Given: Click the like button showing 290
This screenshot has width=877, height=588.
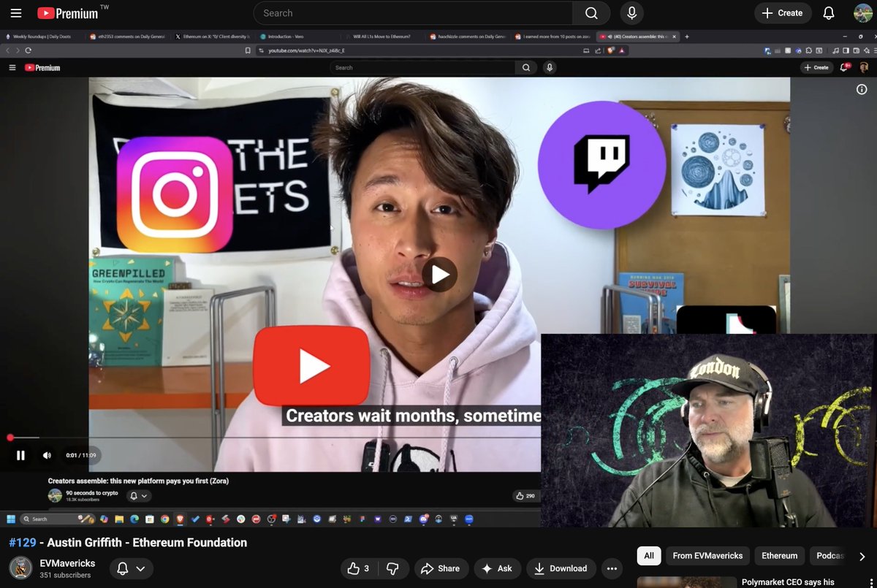Looking at the screenshot, I should 525,496.
